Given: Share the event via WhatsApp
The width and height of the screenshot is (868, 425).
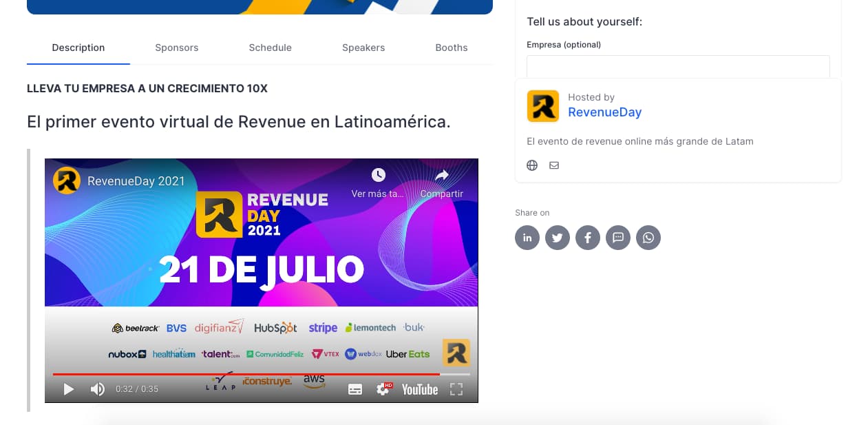Looking at the screenshot, I should coord(648,237).
